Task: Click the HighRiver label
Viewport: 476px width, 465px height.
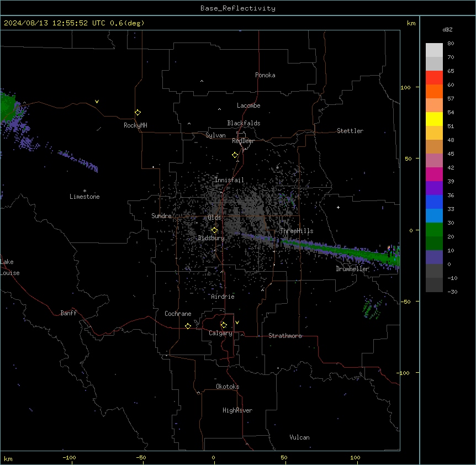Action: point(237,410)
